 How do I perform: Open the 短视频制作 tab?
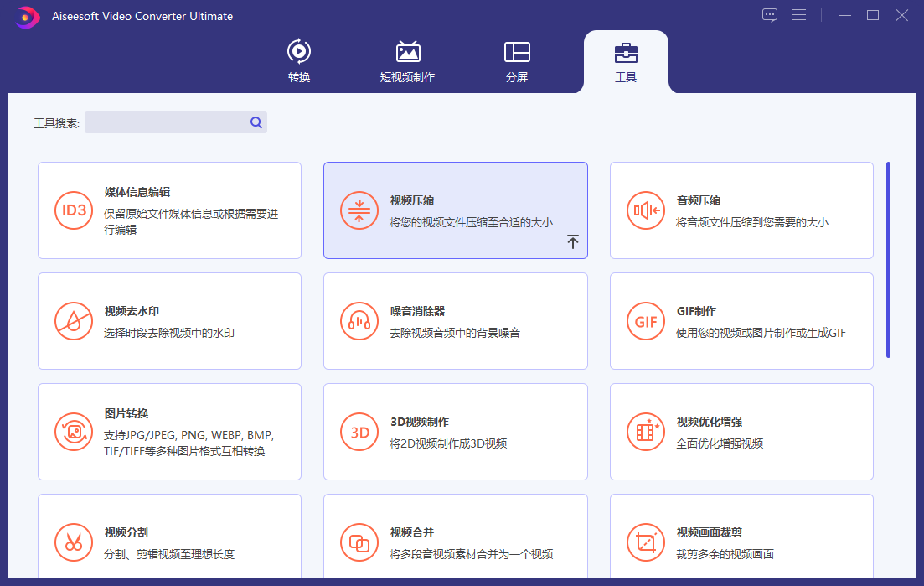[408, 61]
